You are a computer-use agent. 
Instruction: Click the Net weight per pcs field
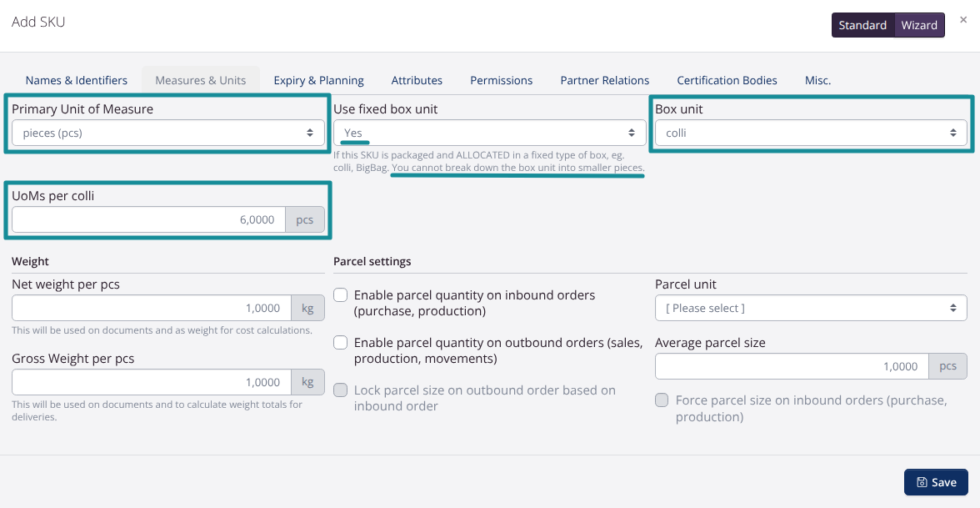(x=151, y=308)
